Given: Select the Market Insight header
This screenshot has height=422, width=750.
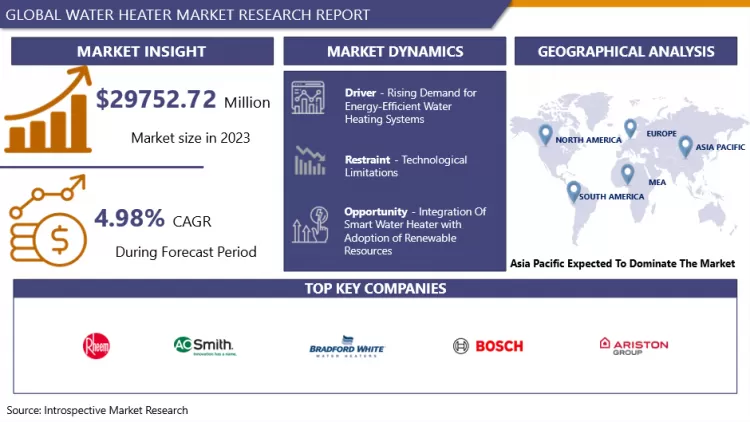Looking at the screenshot, I should (x=143, y=51).
